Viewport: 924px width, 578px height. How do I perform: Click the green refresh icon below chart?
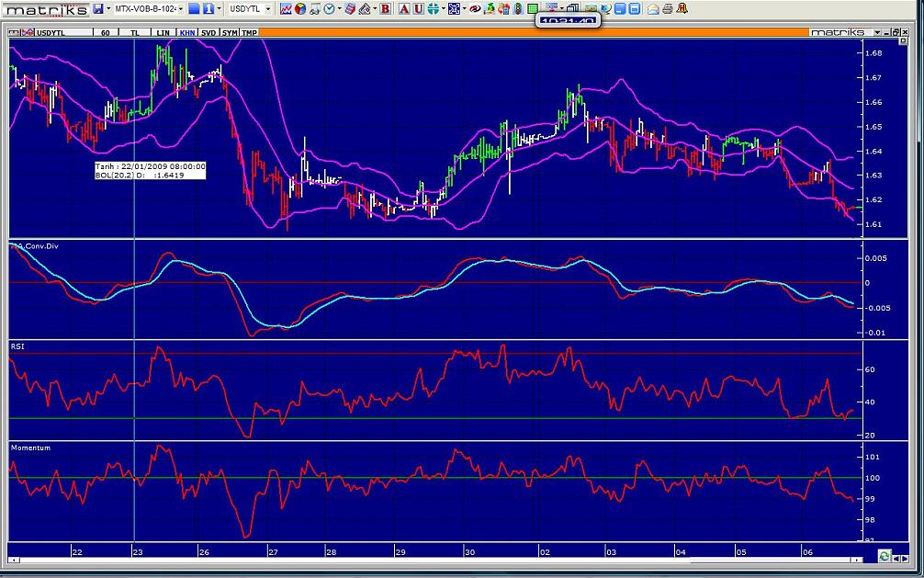pos(884,556)
